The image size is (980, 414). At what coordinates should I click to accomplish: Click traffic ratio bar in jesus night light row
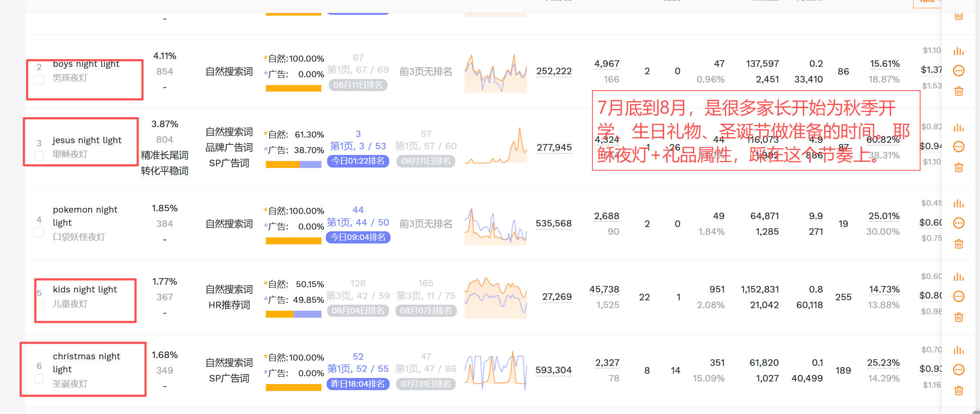tap(294, 164)
